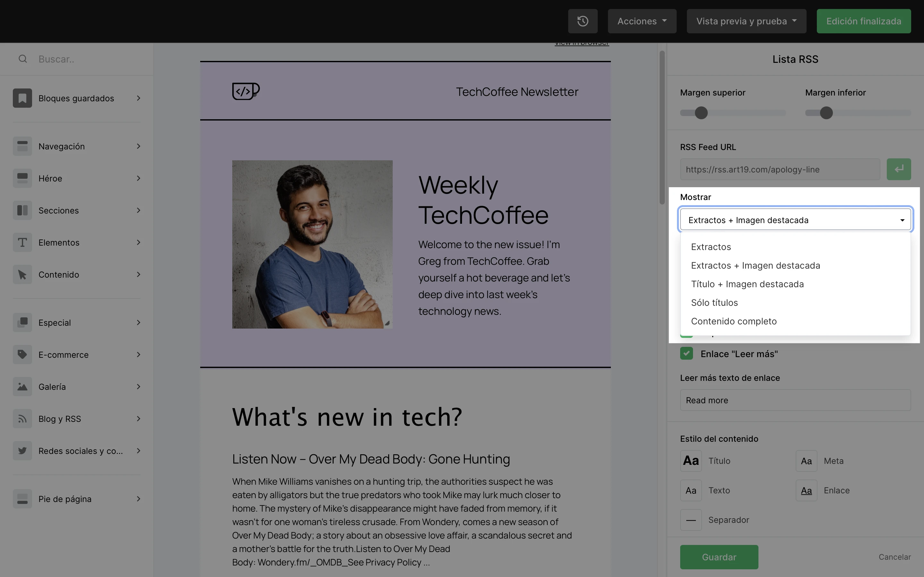The width and height of the screenshot is (924, 577).
Task: Click the Bloques guardados bookmark icon
Action: [22, 98]
